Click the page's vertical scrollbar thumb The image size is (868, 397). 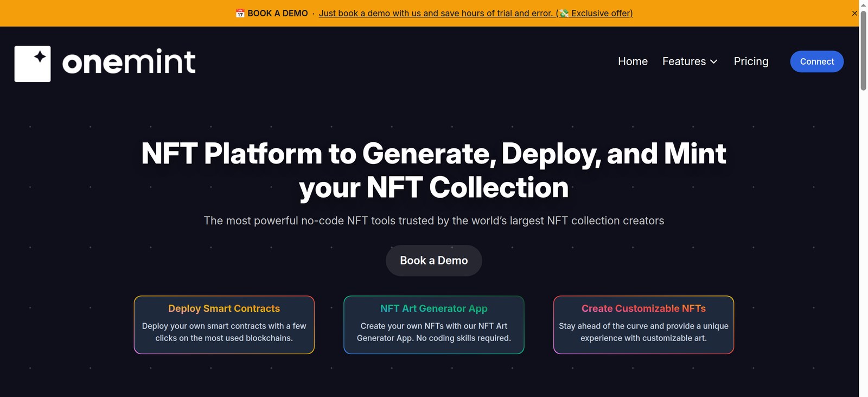pyautogui.click(x=863, y=50)
